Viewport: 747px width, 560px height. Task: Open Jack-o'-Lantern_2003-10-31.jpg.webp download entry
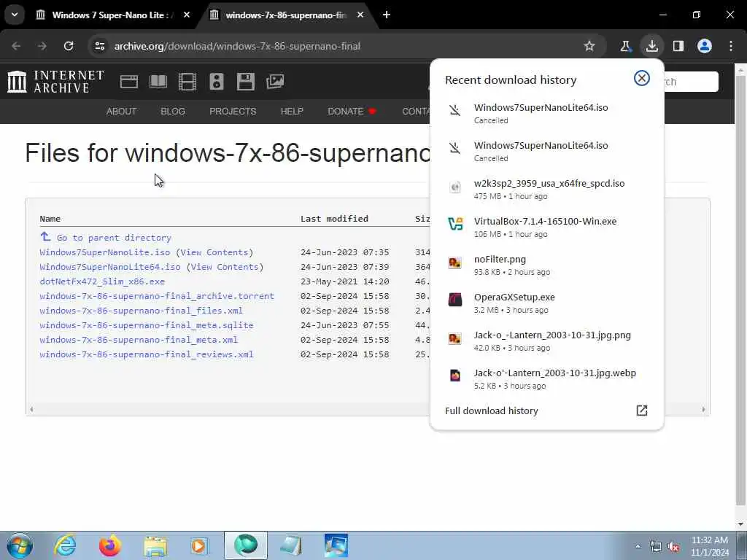547,379
